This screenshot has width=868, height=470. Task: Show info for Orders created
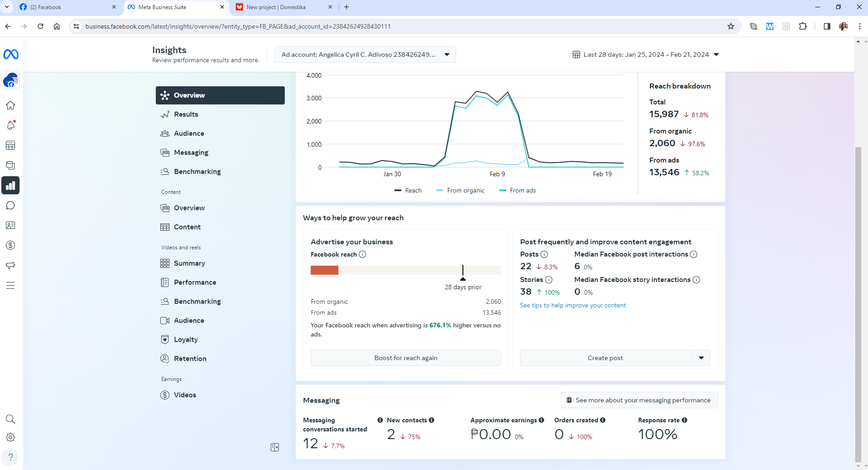[x=603, y=420]
